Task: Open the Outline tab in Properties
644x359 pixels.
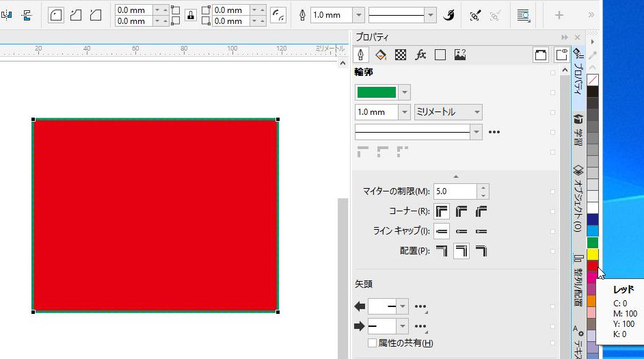Action: coord(360,55)
